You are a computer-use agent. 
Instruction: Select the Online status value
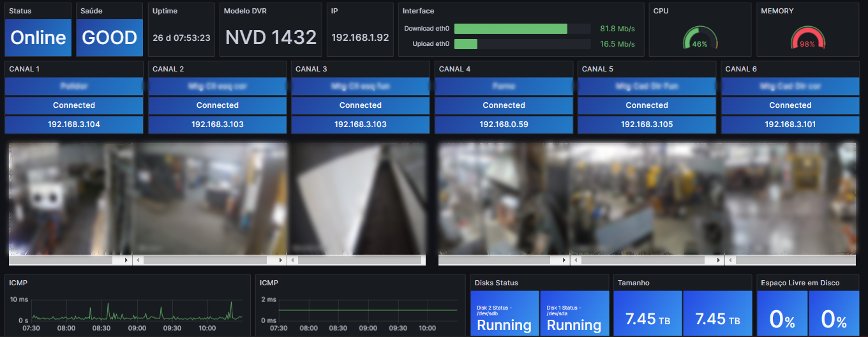coord(38,38)
